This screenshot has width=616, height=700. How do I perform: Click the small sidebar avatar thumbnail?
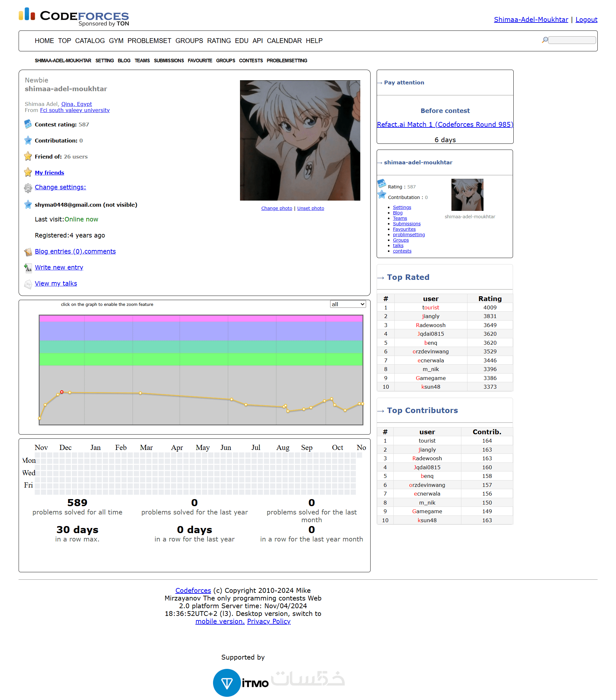[x=467, y=194]
